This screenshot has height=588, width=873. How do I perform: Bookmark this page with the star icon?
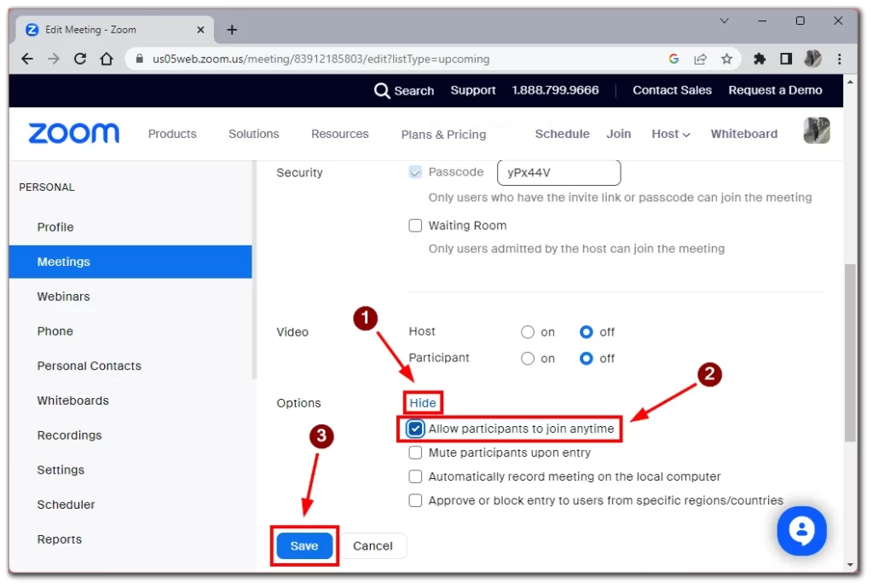click(x=726, y=59)
